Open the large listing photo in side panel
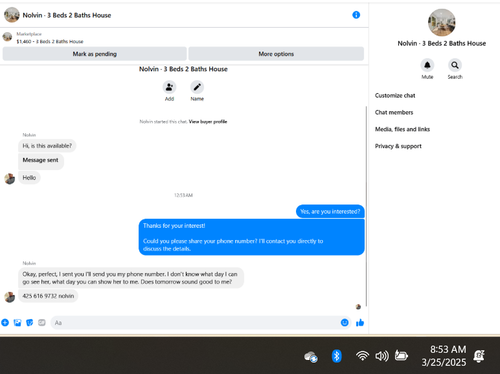 [x=442, y=23]
